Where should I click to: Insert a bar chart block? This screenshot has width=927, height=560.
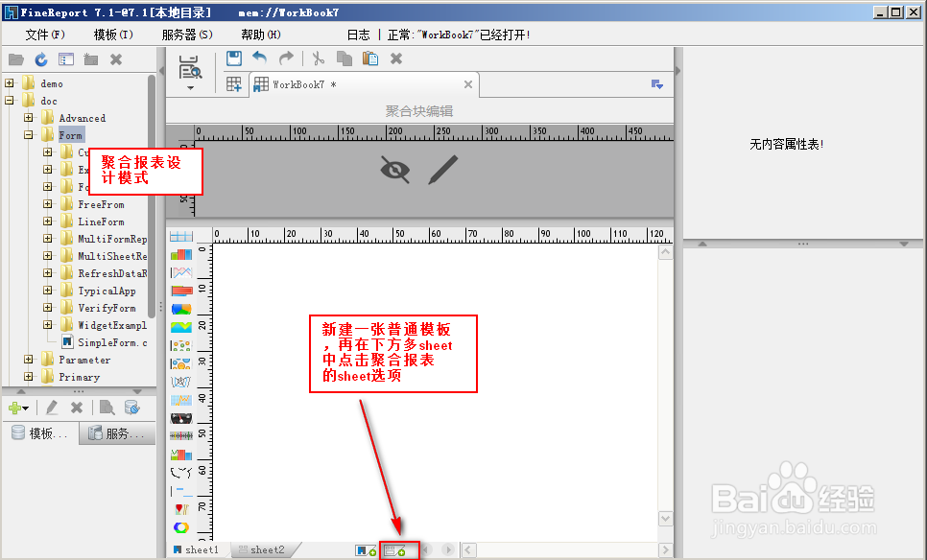click(181, 291)
